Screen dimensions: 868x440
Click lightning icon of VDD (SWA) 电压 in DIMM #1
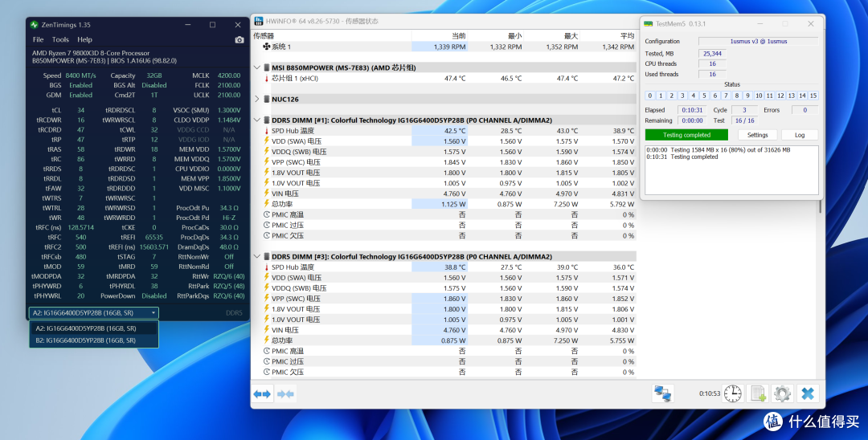coord(266,141)
